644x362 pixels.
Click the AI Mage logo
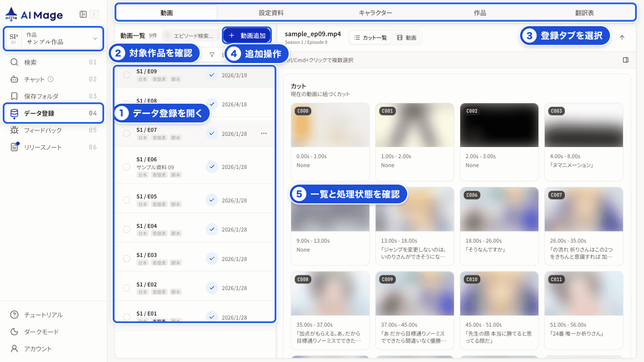tap(34, 15)
